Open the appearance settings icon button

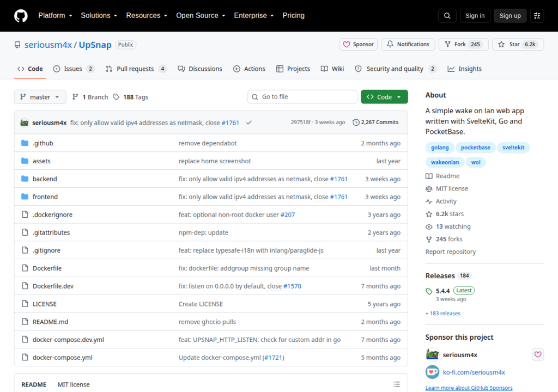(537, 16)
